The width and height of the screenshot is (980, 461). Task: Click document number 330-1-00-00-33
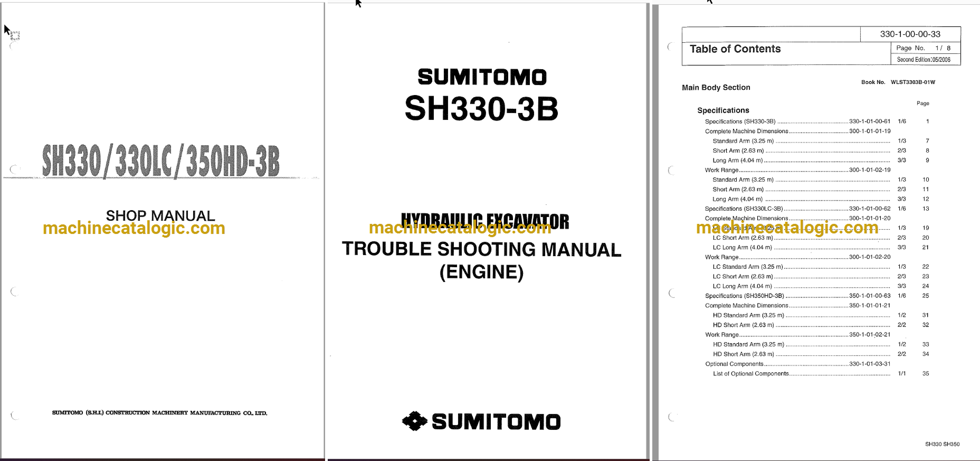point(910,34)
